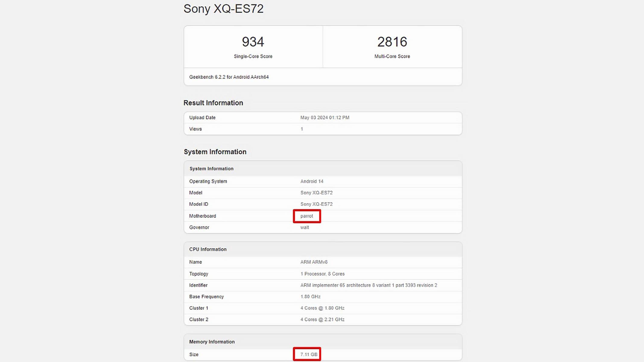
Task: Click the Result Information heading
Action: [213, 103]
